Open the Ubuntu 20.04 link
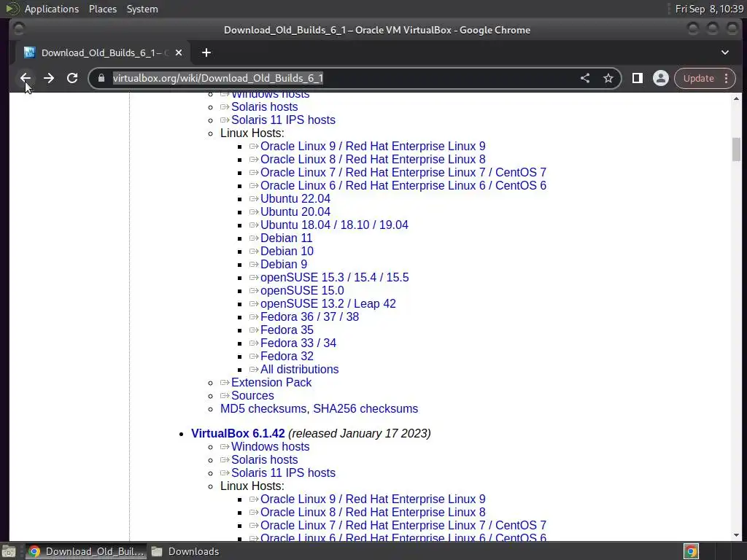The image size is (747, 560). point(295,212)
